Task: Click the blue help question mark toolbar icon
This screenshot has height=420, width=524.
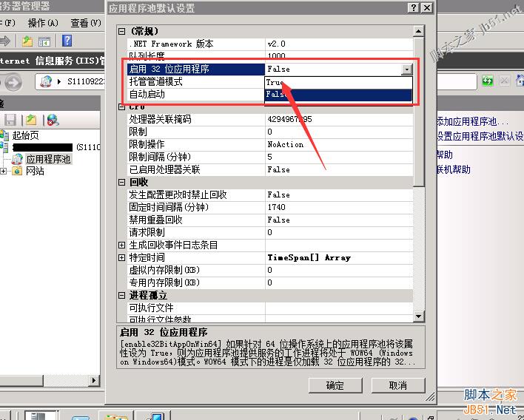Action: 67,41
